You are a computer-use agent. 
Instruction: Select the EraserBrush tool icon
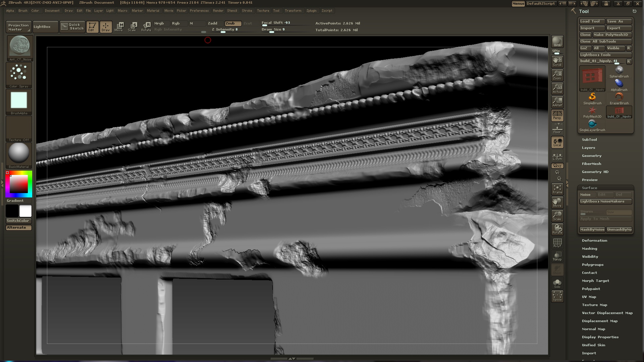pyautogui.click(x=619, y=98)
